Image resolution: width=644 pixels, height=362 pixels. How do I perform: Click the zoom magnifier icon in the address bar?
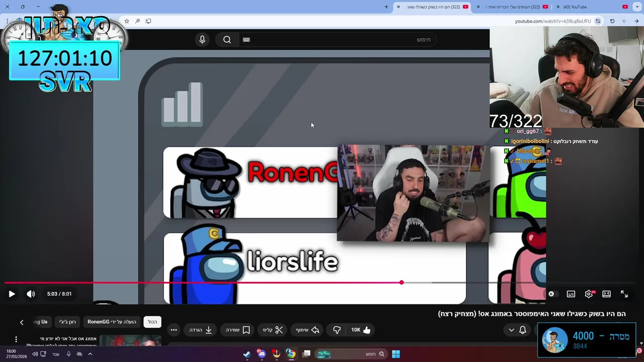(137, 21)
